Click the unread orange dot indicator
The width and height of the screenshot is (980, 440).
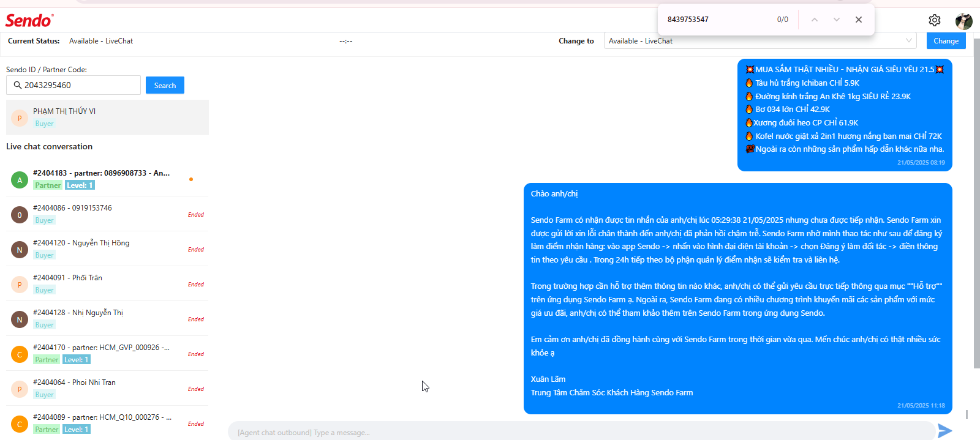tap(191, 179)
